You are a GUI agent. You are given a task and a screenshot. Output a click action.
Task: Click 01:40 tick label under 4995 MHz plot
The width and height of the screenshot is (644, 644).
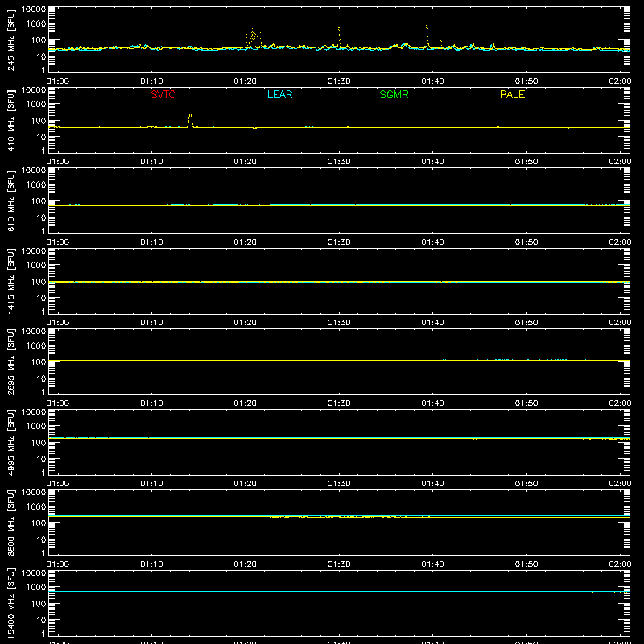click(x=432, y=484)
